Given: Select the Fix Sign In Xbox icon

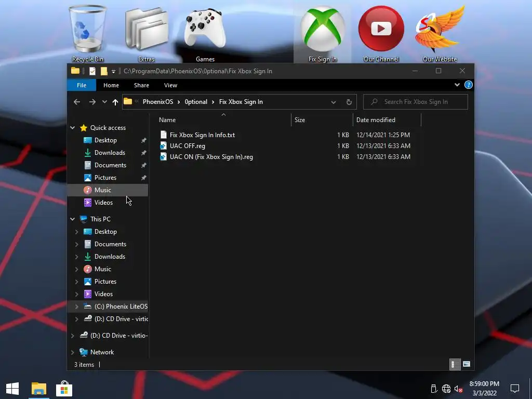Looking at the screenshot, I should click(x=322, y=33).
